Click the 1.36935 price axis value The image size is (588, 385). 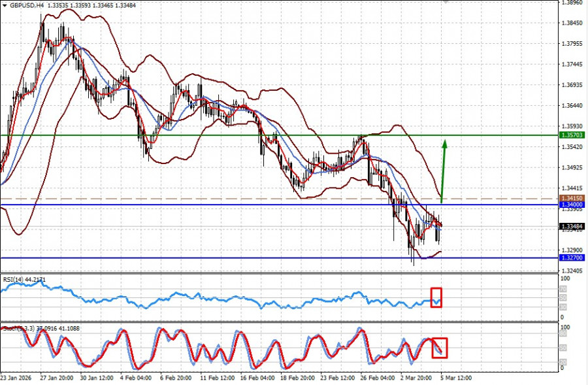pyautogui.click(x=572, y=85)
